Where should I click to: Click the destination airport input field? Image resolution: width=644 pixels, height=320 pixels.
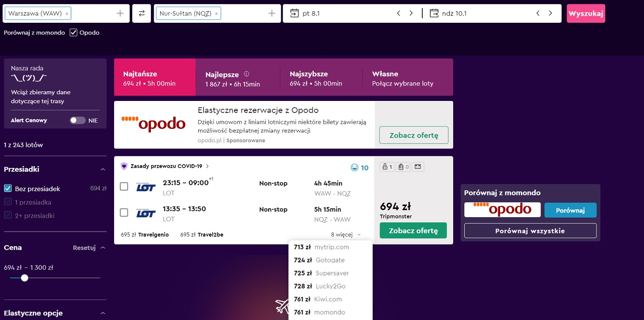click(217, 13)
